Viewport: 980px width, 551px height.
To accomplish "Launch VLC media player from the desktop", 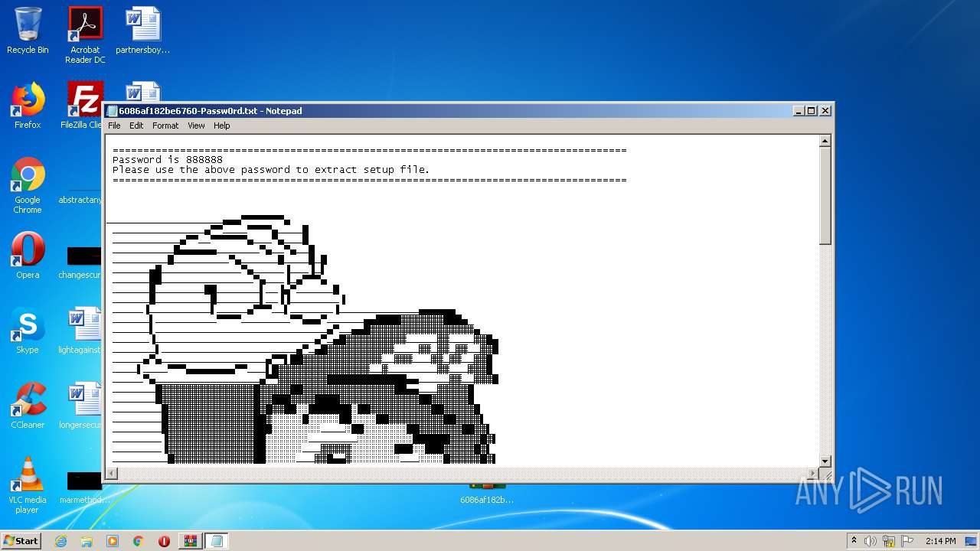I will (x=28, y=485).
